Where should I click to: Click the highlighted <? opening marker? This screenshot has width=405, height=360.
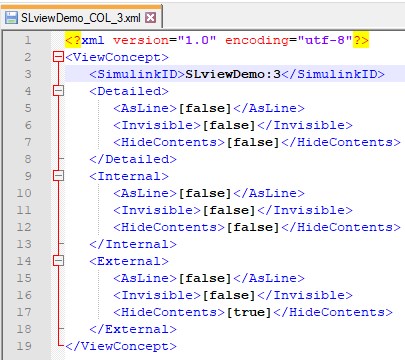tap(73, 40)
